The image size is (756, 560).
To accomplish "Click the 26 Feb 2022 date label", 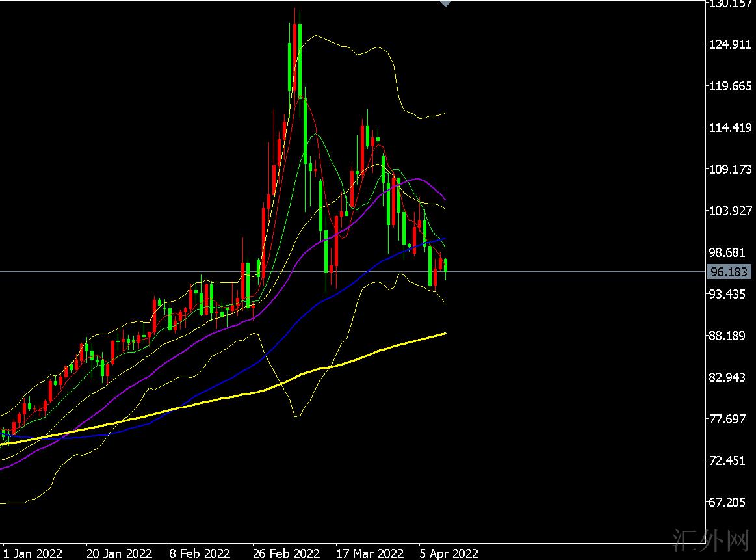I will click(286, 553).
